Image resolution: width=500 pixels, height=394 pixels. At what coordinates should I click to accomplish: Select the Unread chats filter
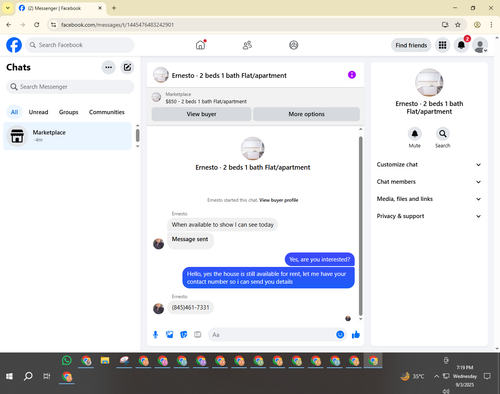(x=38, y=112)
